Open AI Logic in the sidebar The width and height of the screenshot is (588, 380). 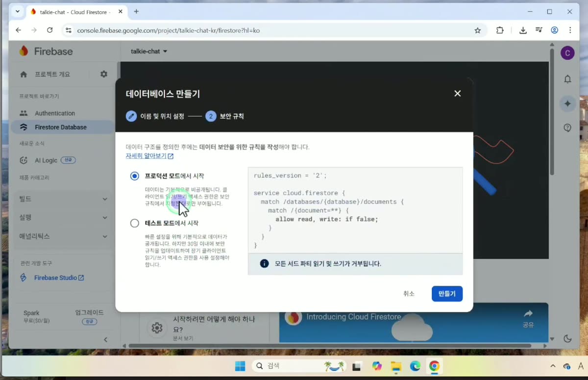click(47, 160)
